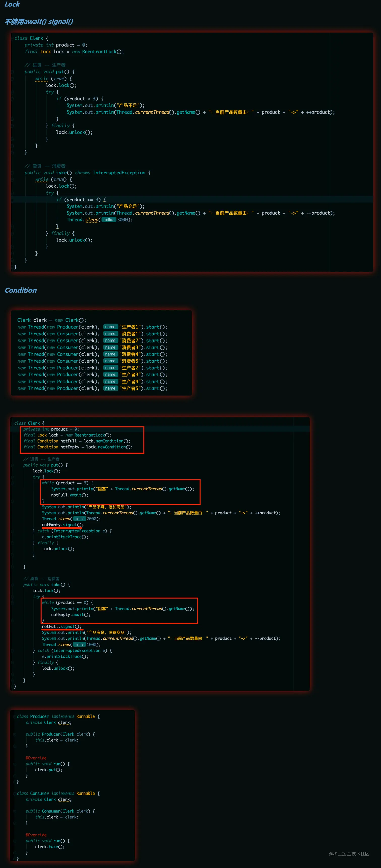The width and height of the screenshot is (381, 868).
Task: Select the thread row named "生产者4"
Action: point(92,382)
